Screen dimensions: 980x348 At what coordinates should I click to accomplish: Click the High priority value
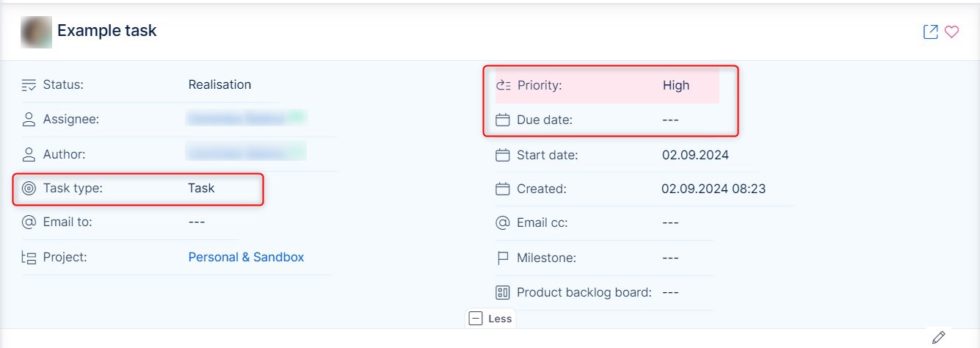(675, 85)
